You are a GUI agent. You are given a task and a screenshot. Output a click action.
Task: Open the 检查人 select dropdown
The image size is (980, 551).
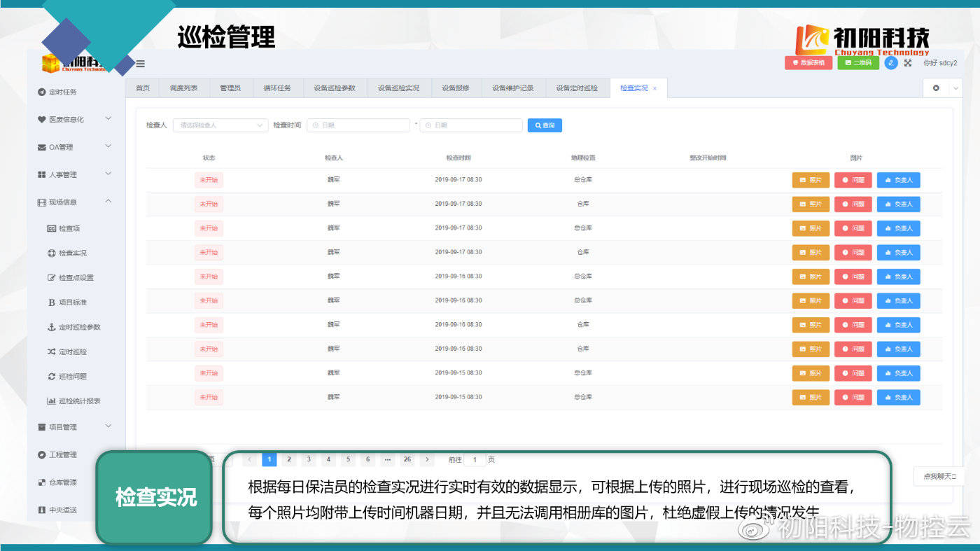coord(220,125)
